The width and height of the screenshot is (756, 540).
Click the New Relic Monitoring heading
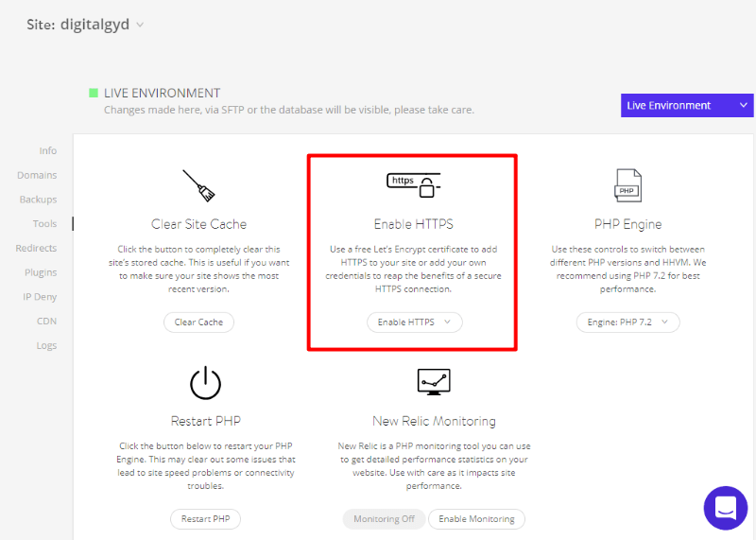434,421
